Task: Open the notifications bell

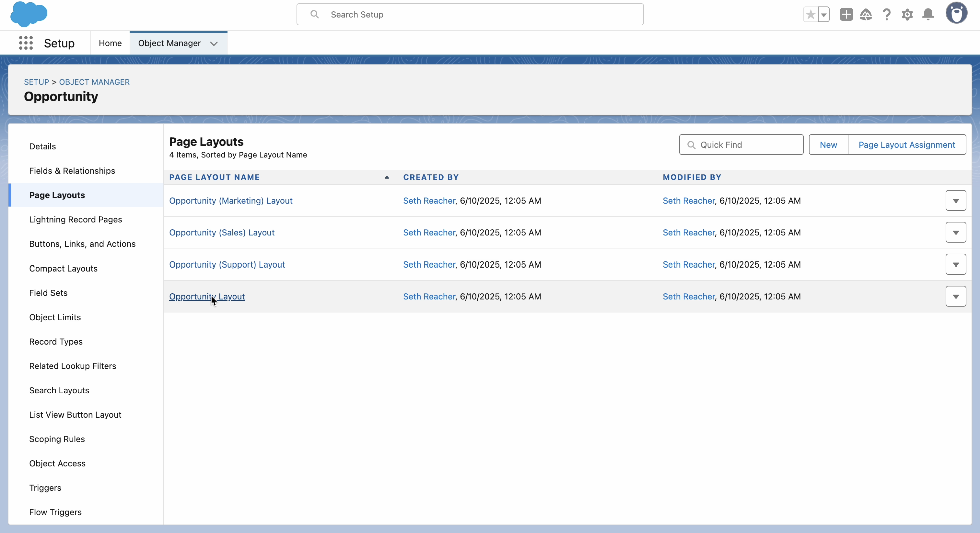Action: (x=928, y=14)
